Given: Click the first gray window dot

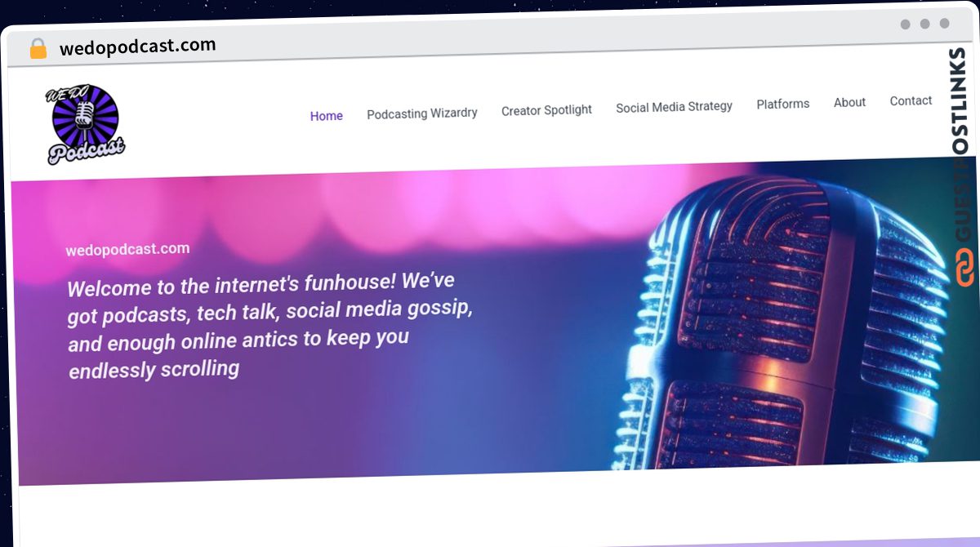Looking at the screenshot, I should pos(905,24).
